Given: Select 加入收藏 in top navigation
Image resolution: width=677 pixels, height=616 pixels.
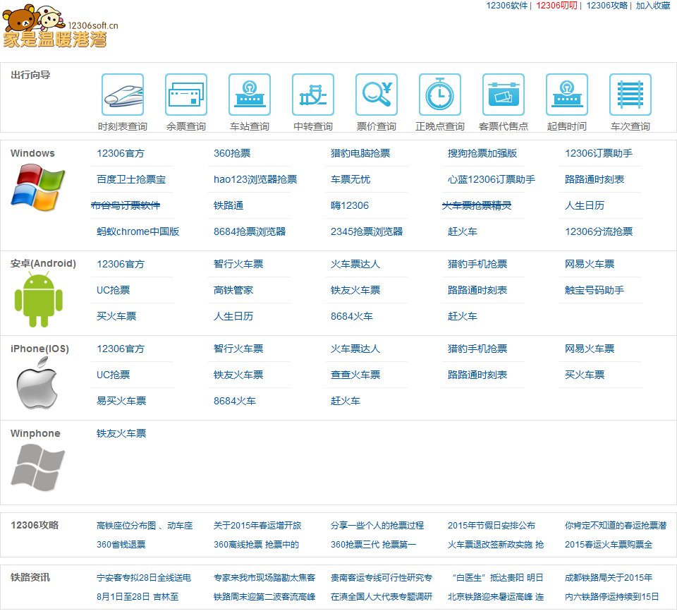Looking at the screenshot, I should (653, 6).
